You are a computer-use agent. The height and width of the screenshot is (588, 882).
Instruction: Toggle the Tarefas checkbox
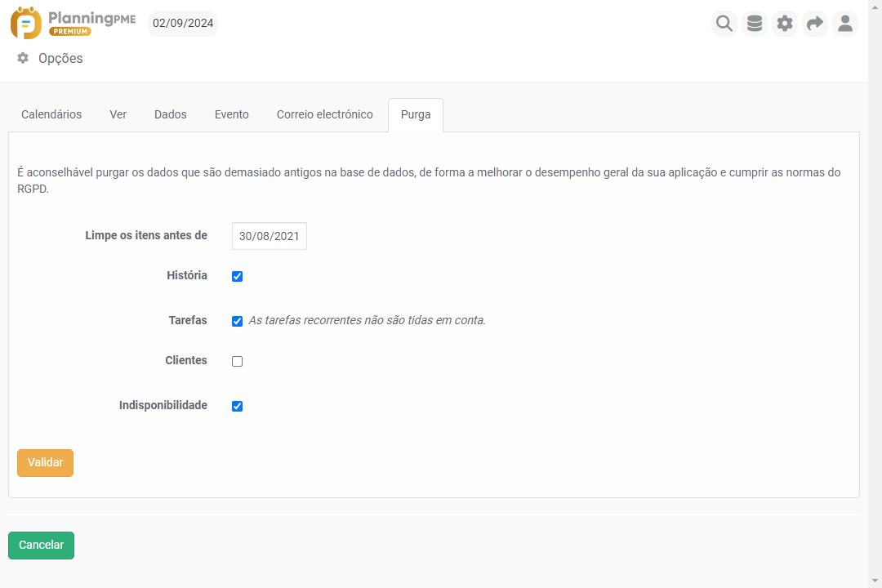tap(238, 321)
